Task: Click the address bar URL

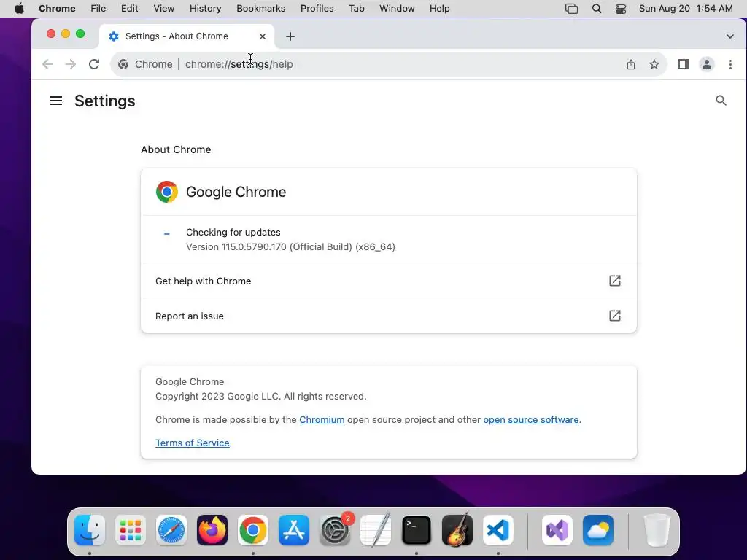Action: pos(239,64)
